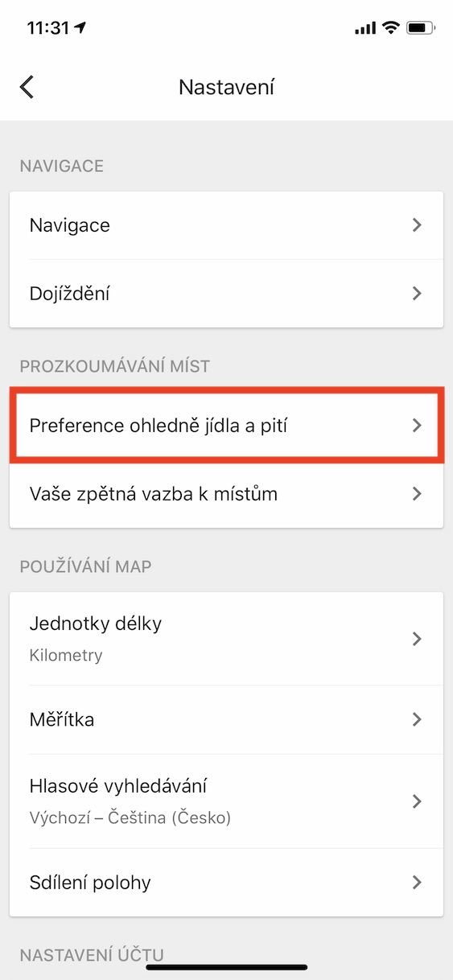Open Preference ohledně jídla a pití
The width and height of the screenshot is (453, 980).
(226, 426)
